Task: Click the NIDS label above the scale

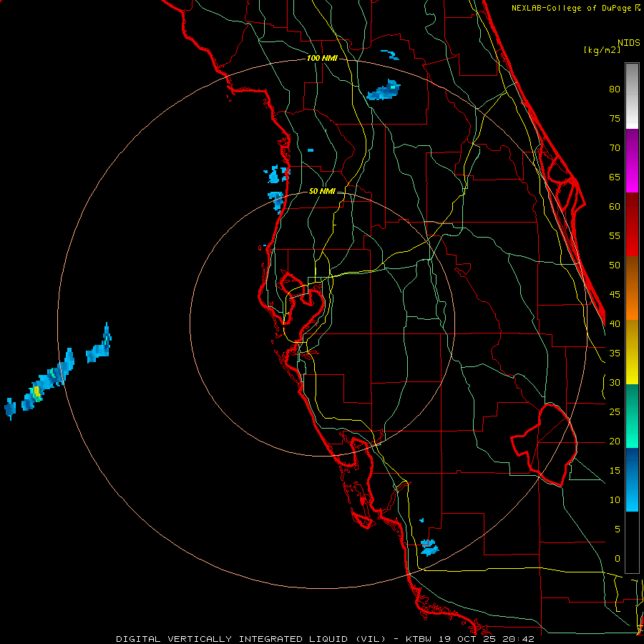Action: [628, 43]
